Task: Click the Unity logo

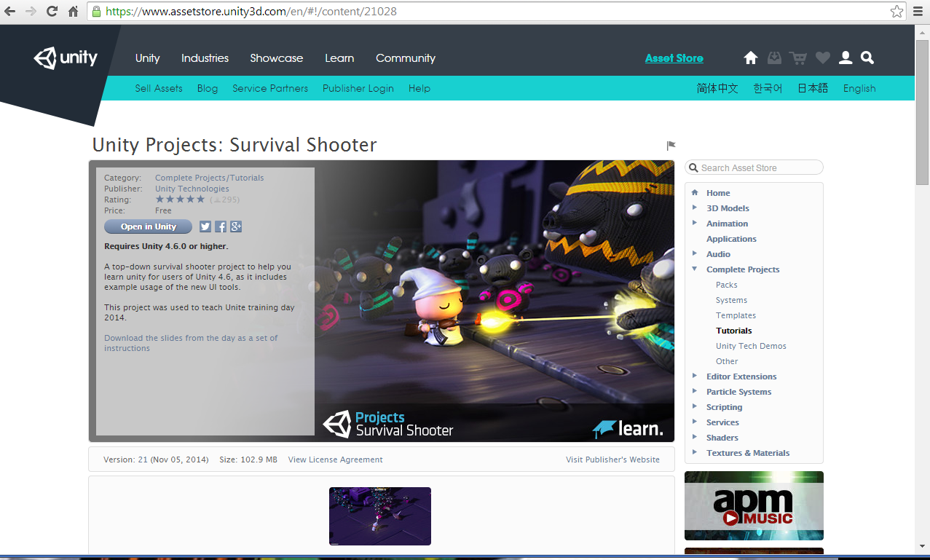Action: pyautogui.click(x=66, y=58)
